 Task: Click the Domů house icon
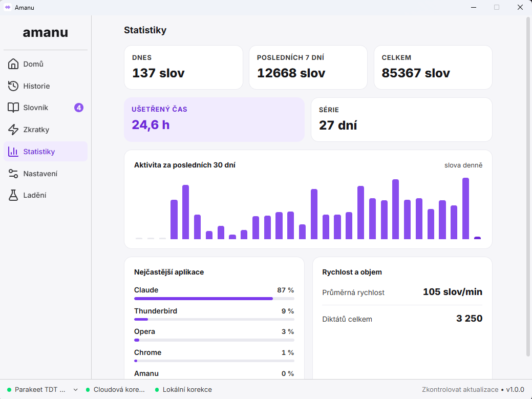click(x=13, y=64)
